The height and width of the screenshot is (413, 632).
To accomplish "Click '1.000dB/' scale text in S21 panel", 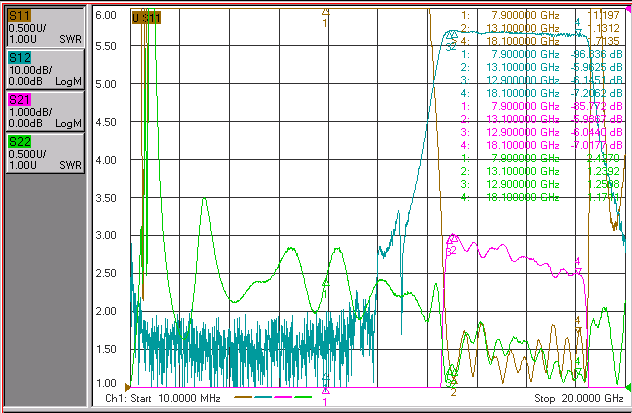I will (30, 112).
